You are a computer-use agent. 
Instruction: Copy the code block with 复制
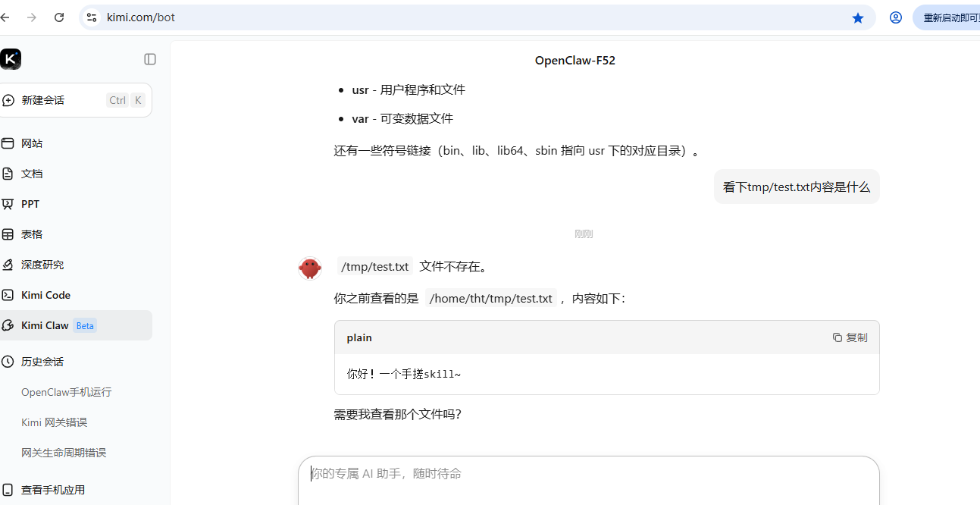[x=850, y=337]
